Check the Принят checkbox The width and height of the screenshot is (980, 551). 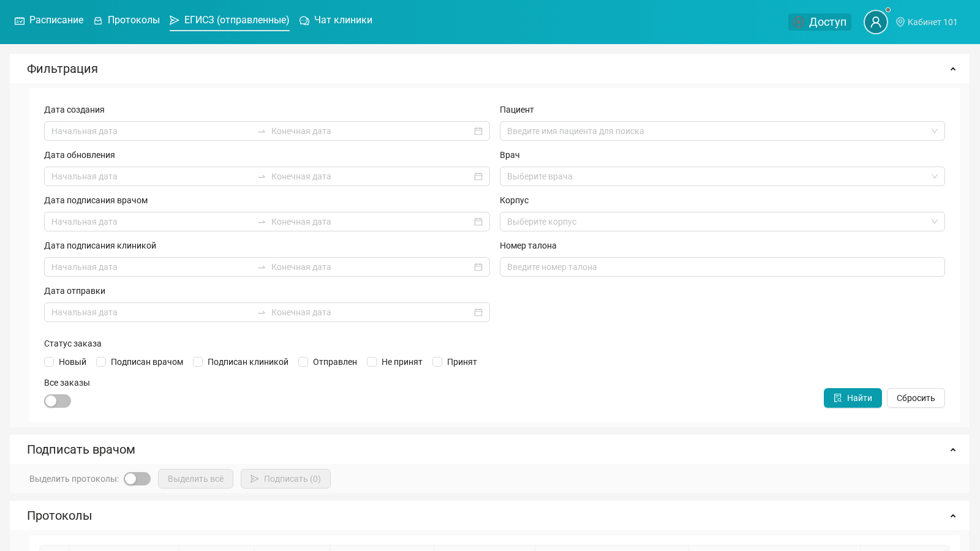(x=437, y=362)
